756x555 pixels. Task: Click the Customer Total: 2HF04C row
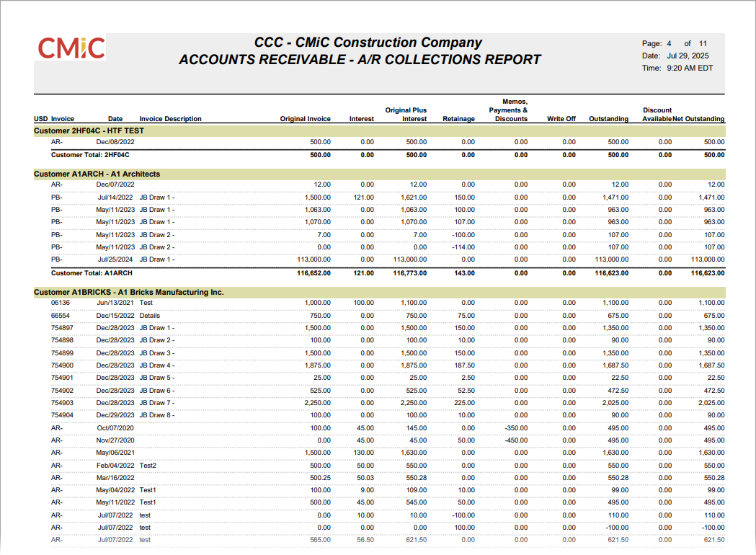coord(90,154)
